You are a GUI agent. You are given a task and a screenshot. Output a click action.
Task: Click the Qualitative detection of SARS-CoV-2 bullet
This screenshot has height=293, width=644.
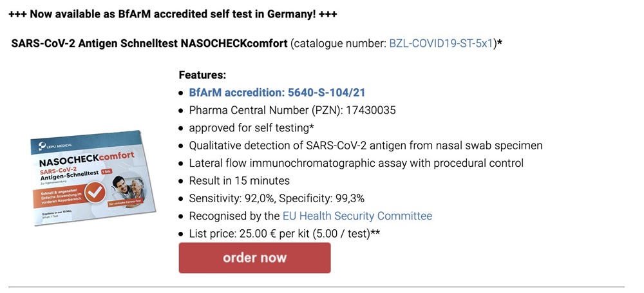point(366,146)
